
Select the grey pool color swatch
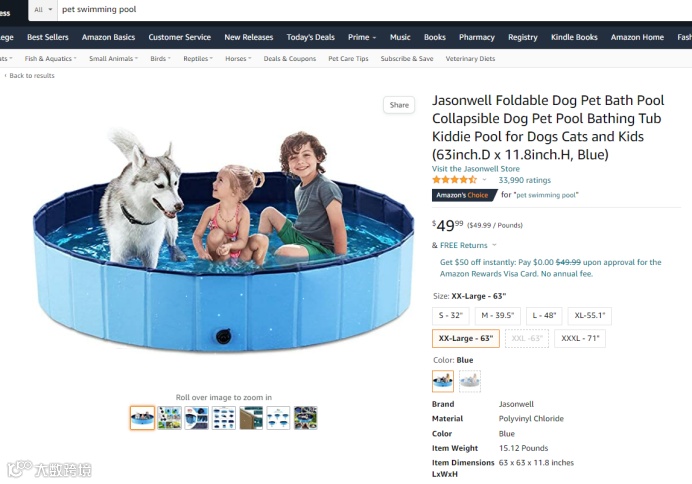[470, 381]
